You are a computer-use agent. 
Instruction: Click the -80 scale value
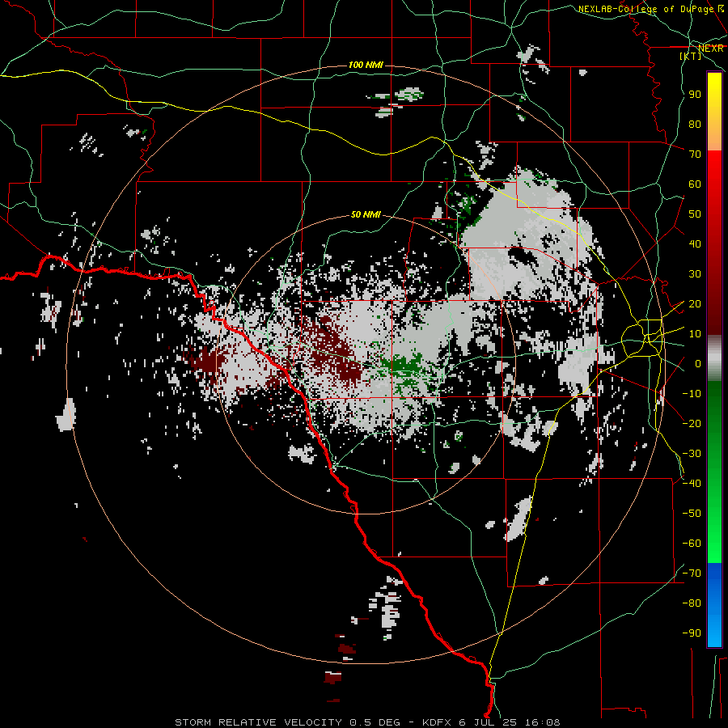point(692,603)
